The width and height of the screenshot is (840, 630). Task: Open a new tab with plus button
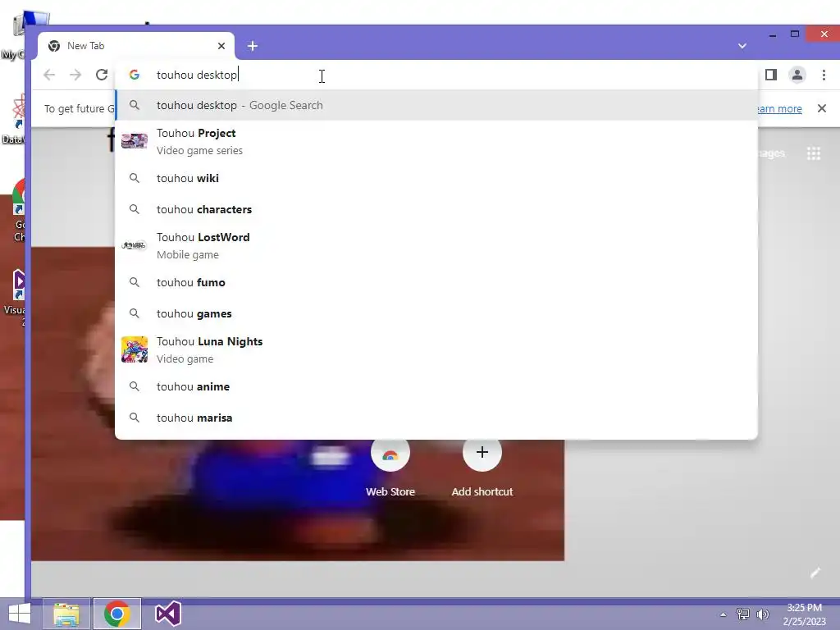(253, 46)
